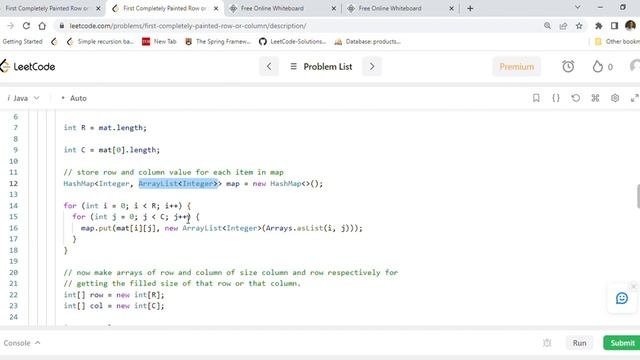Click line number 16 in gutter

coord(13,228)
